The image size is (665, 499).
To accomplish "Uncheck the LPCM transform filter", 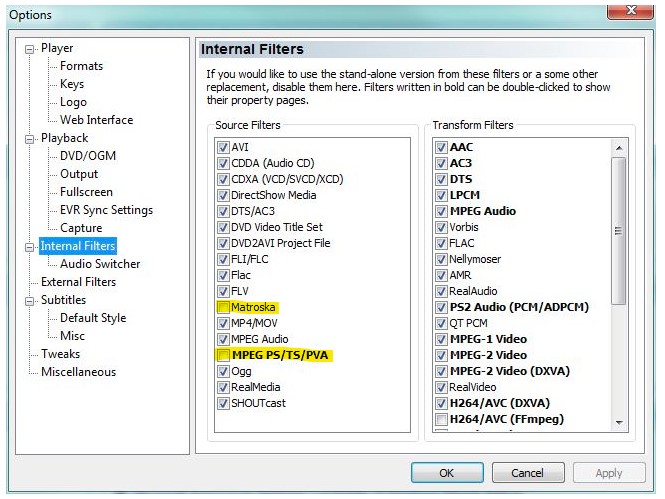I will (441, 195).
